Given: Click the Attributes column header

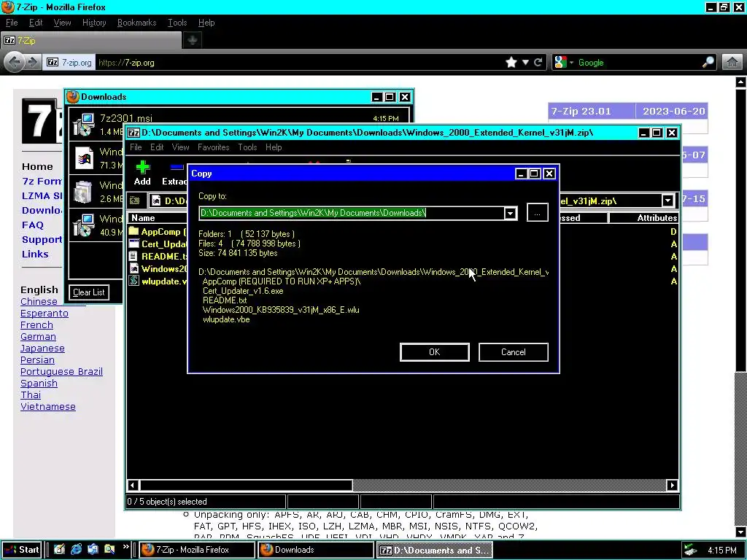Looking at the screenshot, I should tap(643, 217).
